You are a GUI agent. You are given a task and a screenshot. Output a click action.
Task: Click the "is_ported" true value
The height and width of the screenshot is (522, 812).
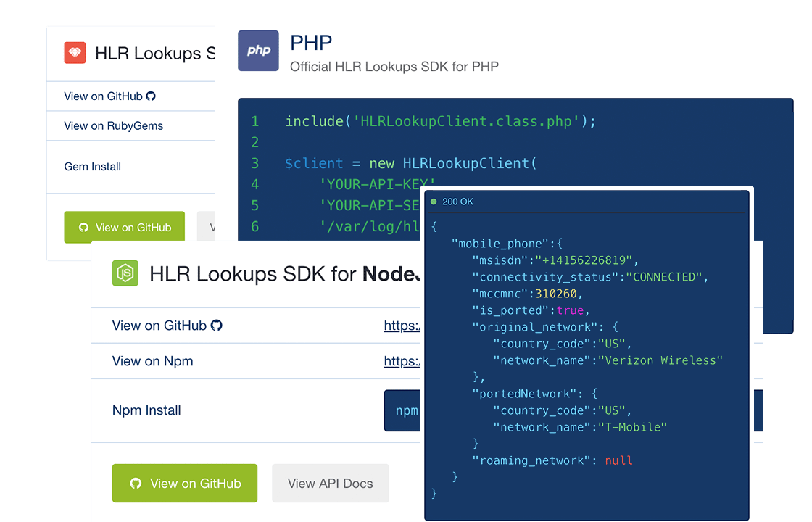click(570, 310)
